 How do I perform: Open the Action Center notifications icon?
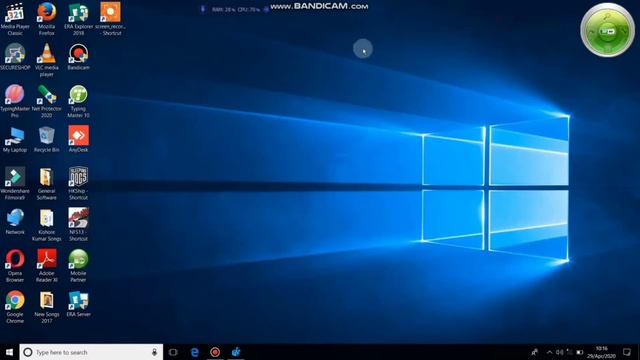(627, 352)
